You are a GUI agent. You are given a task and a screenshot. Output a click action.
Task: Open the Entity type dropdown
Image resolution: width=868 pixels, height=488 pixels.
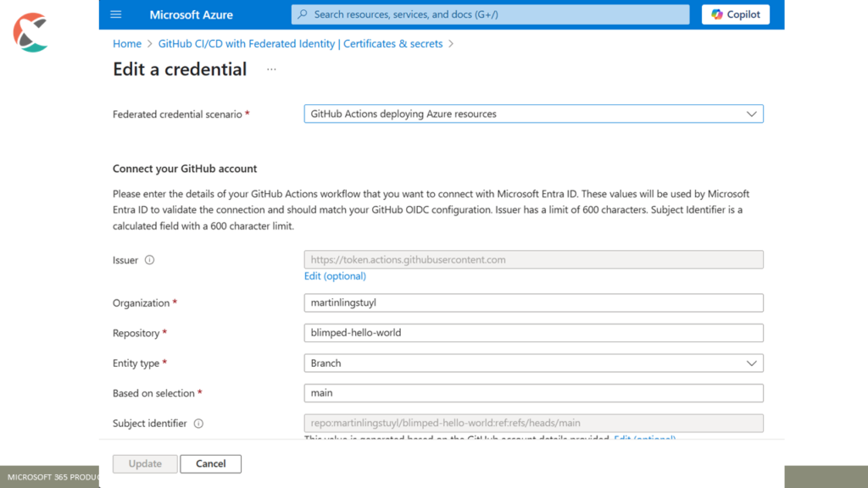coord(534,363)
